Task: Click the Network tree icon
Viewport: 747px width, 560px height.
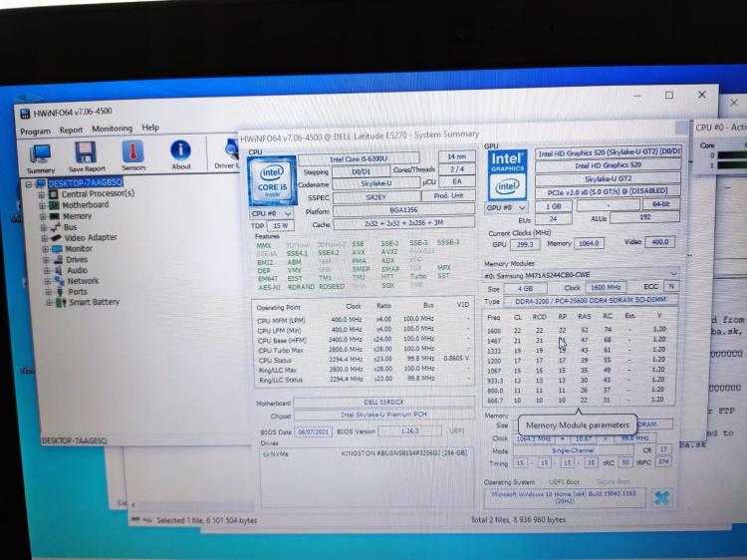Action: 59,281
